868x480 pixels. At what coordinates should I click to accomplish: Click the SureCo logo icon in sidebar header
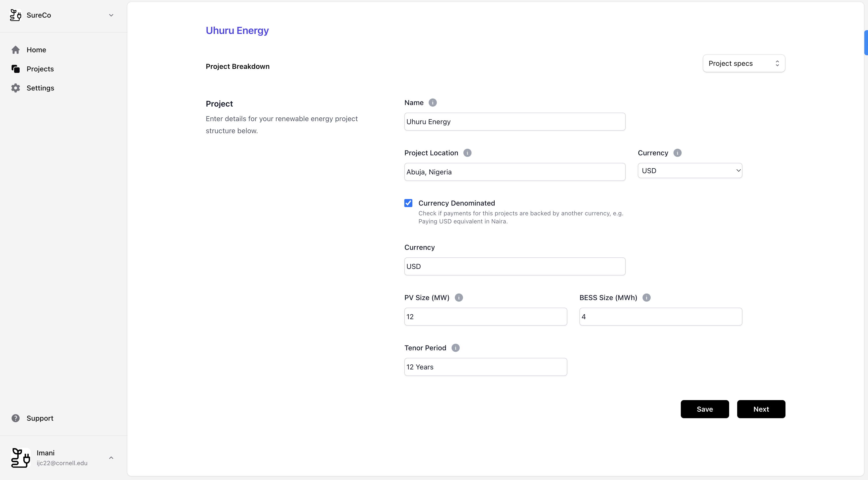click(x=16, y=15)
